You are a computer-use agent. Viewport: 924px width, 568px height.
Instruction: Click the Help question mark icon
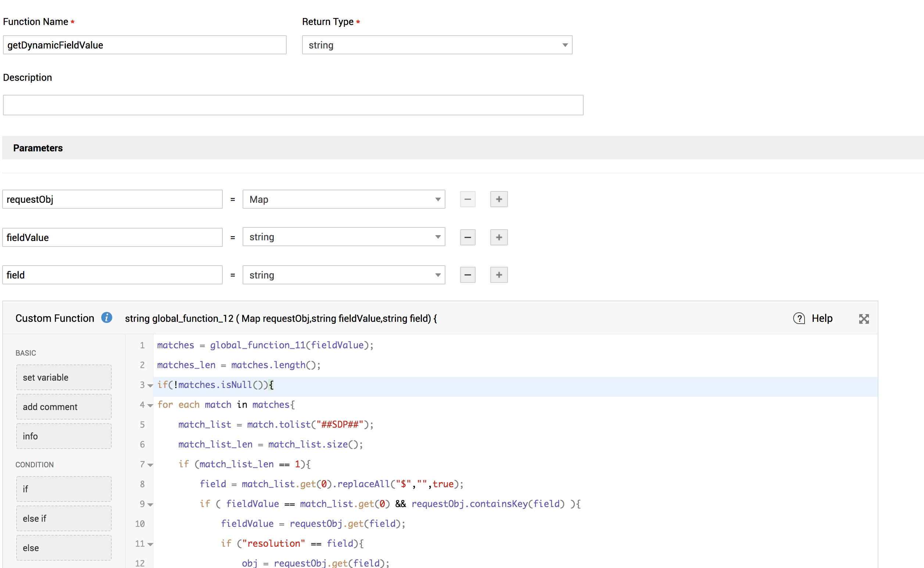point(799,319)
